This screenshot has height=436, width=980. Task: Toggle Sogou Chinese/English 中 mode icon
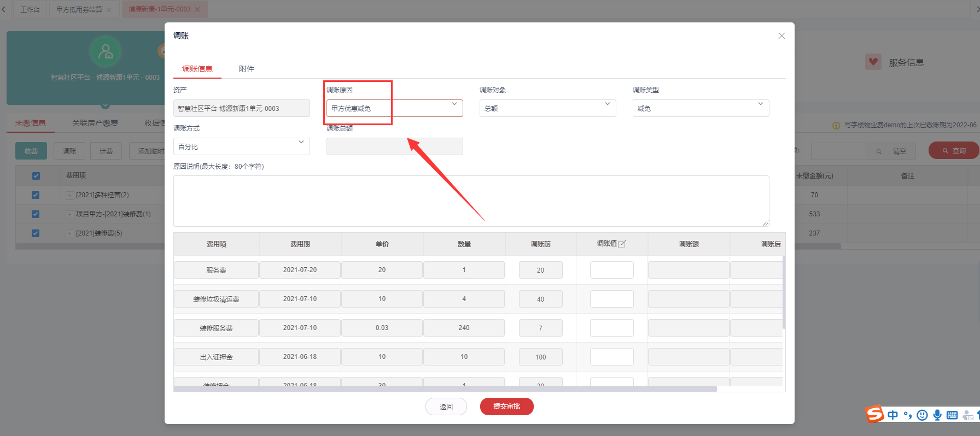(x=892, y=415)
